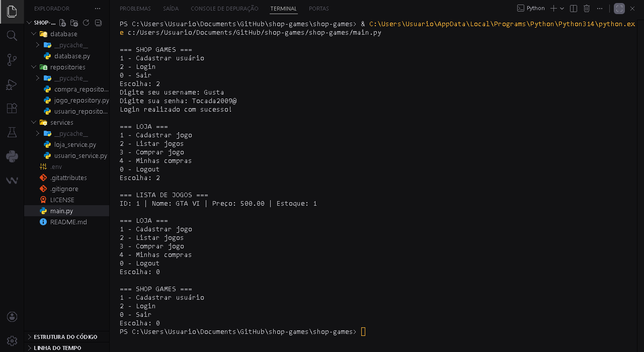Open the Extensions view
The image size is (644, 352).
[12, 108]
